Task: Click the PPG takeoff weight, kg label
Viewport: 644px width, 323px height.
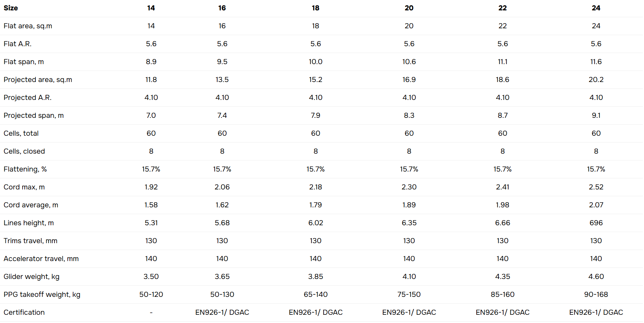Action: tap(42, 294)
